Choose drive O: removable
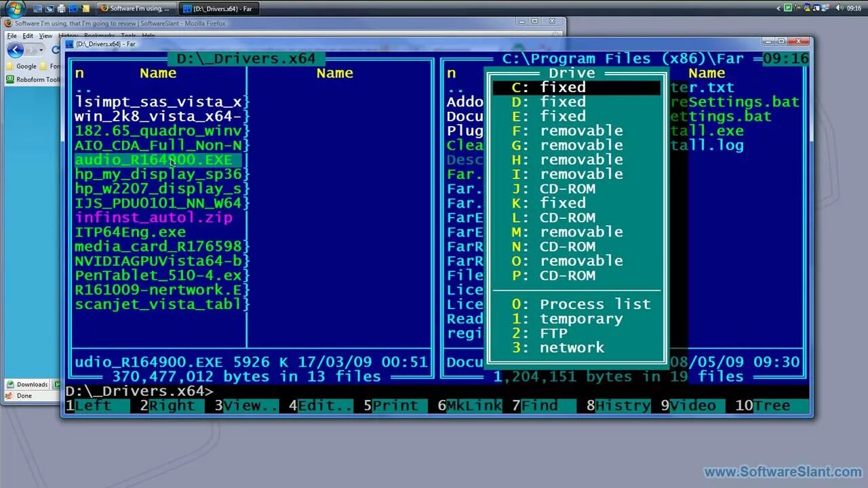868x488 pixels. coord(576,261)
